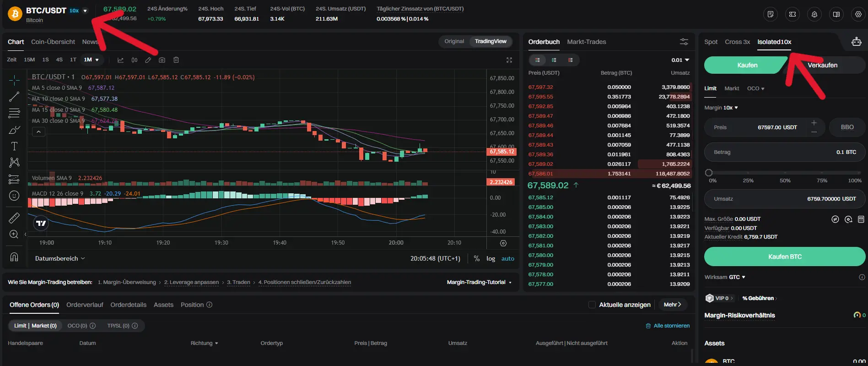This screenshot has width=868, height=366.
Task: Toggle auto scale on the chart
Action: 508,258
